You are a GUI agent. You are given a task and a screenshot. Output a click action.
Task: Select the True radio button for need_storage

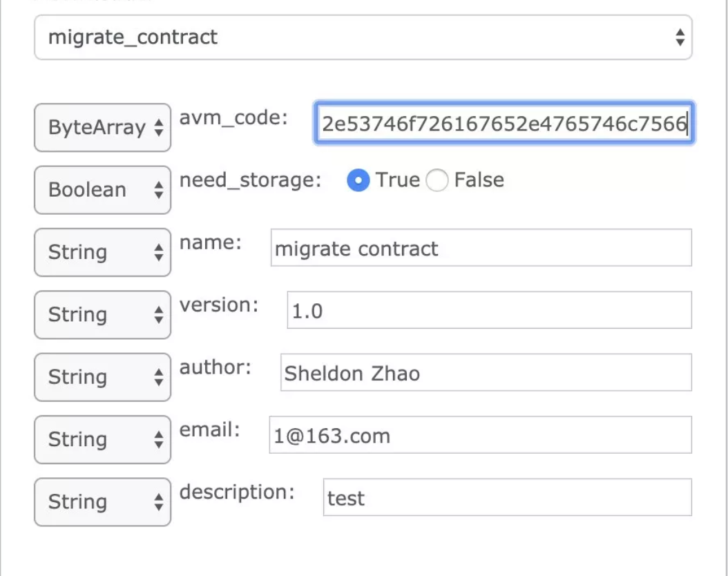coord(358,181)
